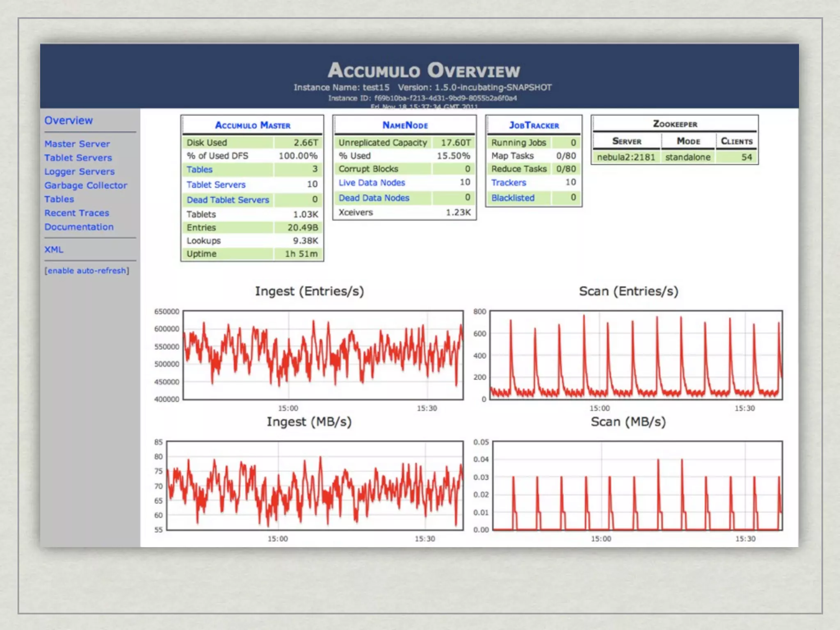Open Dead Data Nodes link
The height and width of the screenshot is (630, 840).
coord(374,198)
